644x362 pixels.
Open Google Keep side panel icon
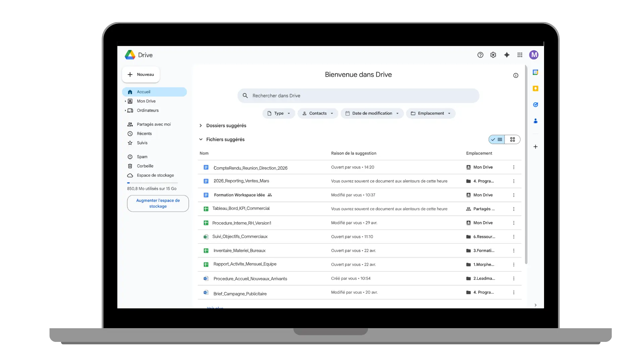pos(536,88)
